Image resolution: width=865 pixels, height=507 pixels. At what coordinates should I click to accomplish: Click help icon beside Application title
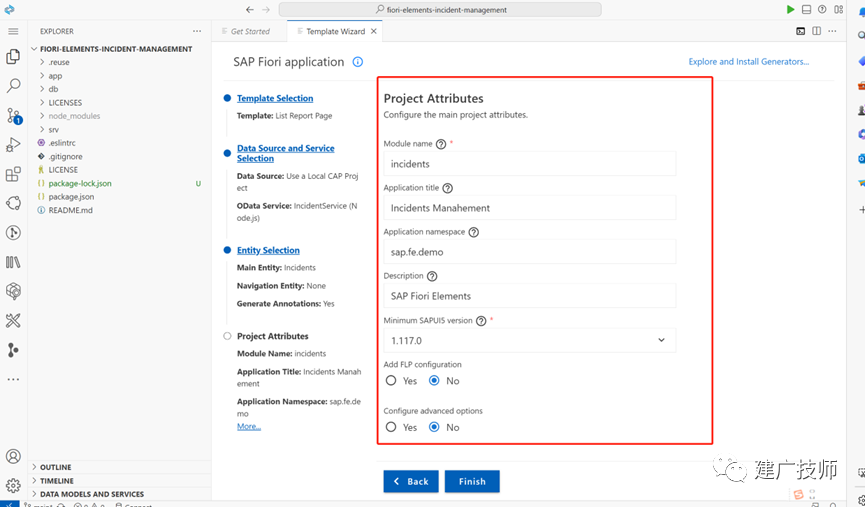pos(447,188)
